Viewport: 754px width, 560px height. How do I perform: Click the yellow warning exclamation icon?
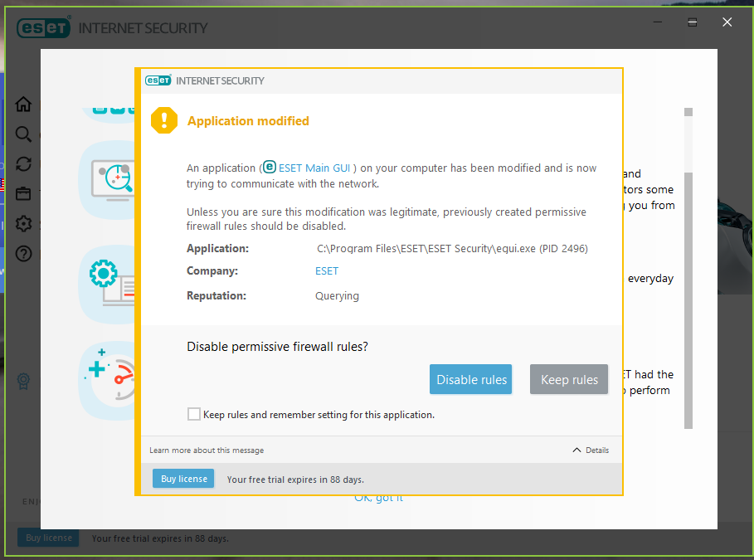(x=164, y=120)
